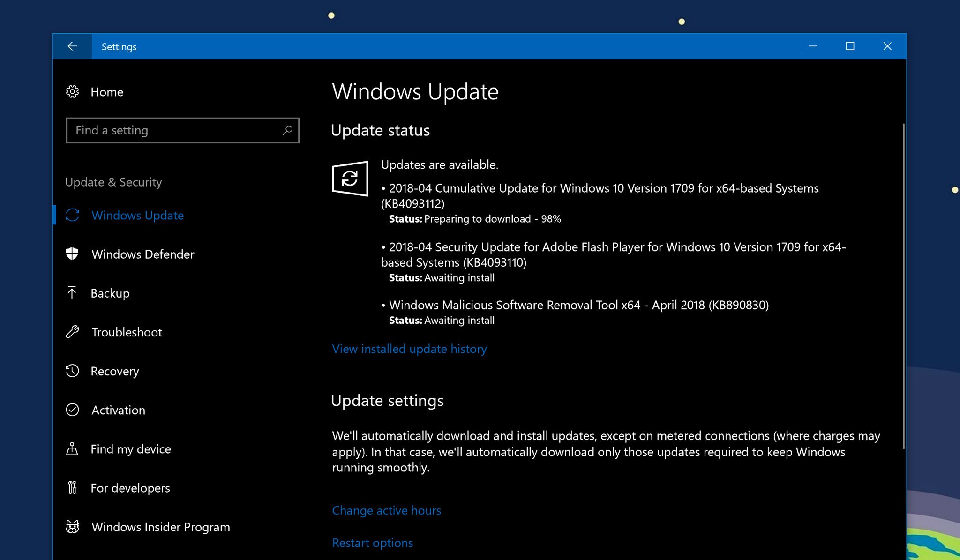
Task: Click the Updates are available text
Action: 439,164
